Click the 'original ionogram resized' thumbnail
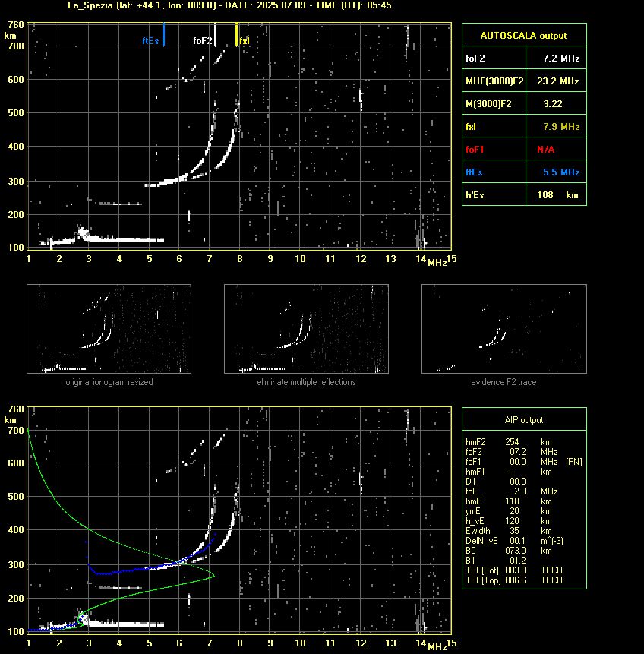The width and height of the screenshot is (644, 654). click(x=109, y=329)
